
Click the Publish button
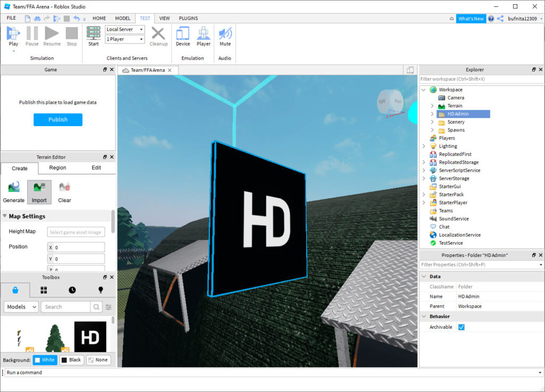(x=58, y=120)
